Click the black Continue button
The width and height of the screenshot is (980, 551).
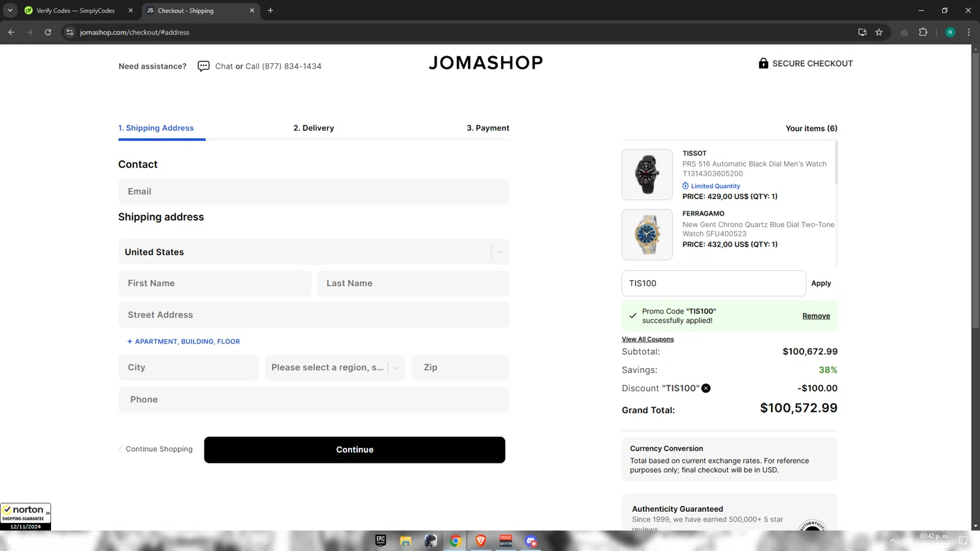coord(355,450)
